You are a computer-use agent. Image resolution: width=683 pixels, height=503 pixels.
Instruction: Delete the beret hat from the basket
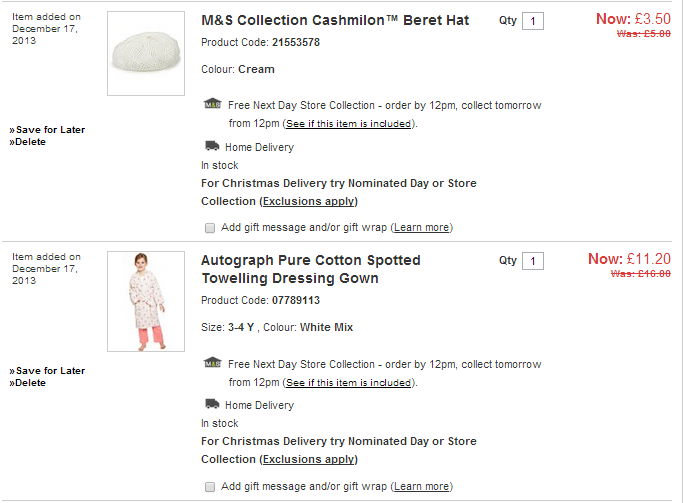(x=30, y=142)
